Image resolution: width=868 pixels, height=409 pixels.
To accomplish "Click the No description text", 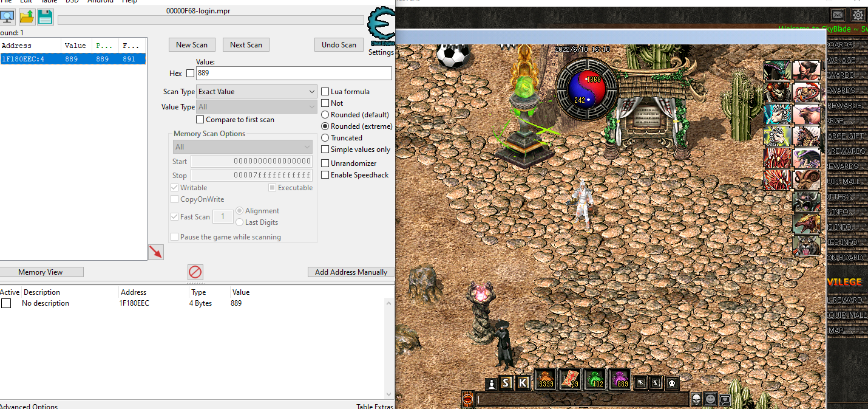I will (x=46, y=303).
